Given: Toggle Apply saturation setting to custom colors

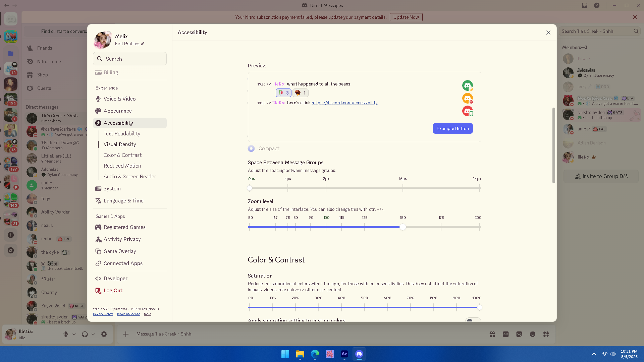Looking at the screenshot, I should pos(473,320).
